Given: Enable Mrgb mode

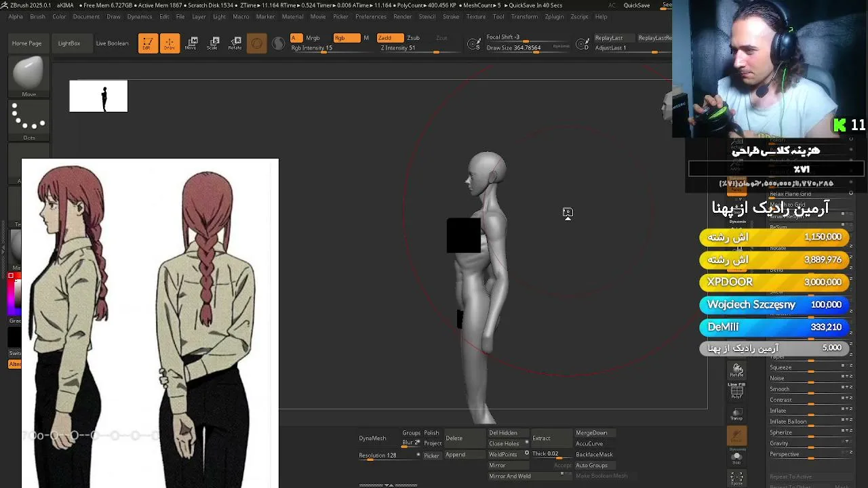Looking at the screenshot, I should [313, 38].
